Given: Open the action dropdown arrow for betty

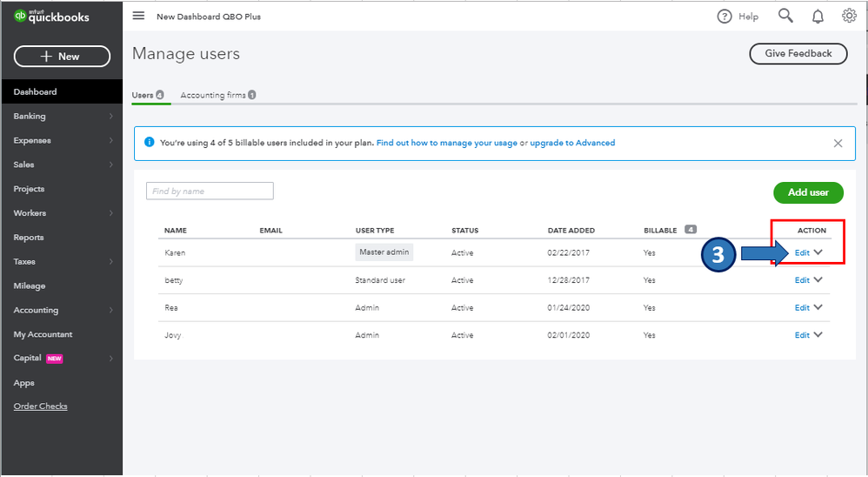Looking at the screenshot, I should [x=818, y=280].
